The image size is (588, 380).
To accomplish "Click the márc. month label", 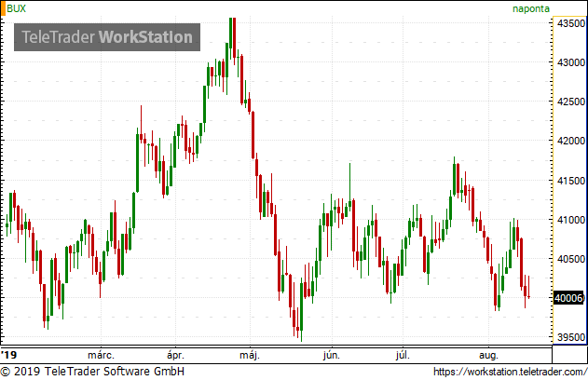I will (101, 355).
